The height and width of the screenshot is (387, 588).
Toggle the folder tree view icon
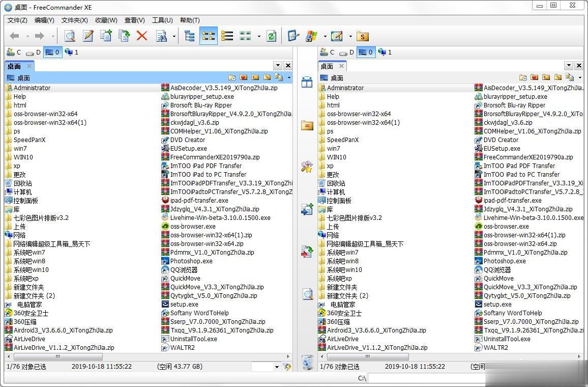[x=190, y=36]
